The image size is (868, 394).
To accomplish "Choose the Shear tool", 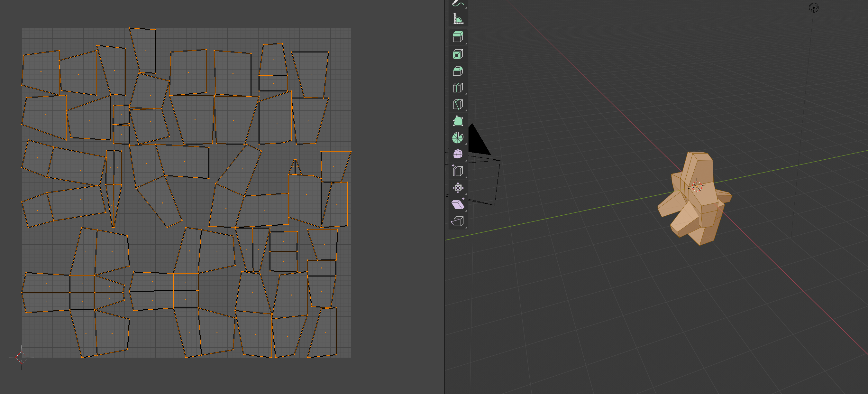I will [458, 205].
